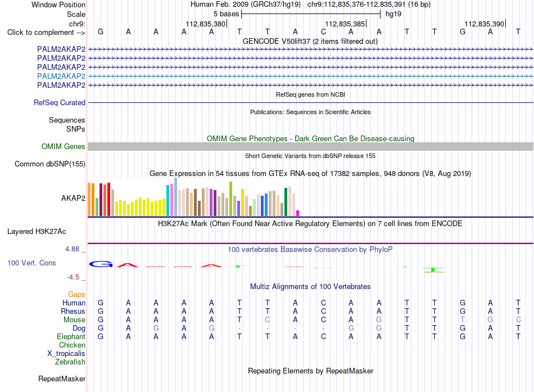Click the RepeatMasker track label

click(62, 379)
